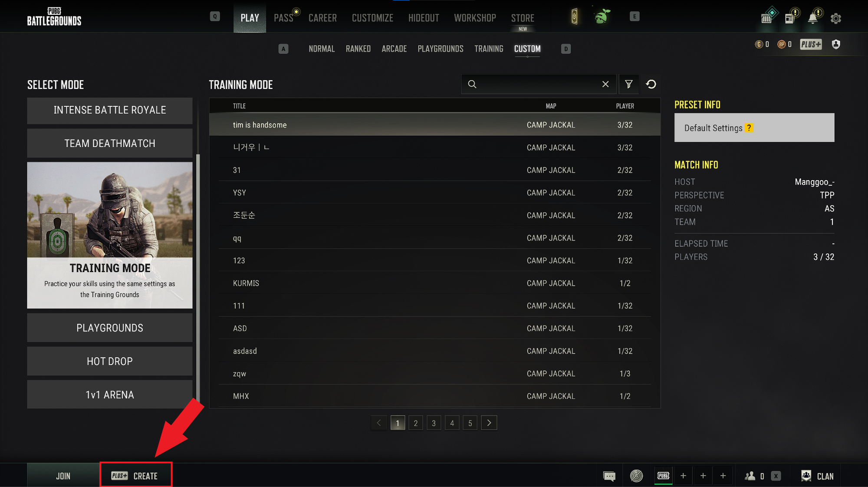The height and width of the screenshot is (487, 868).
Task: Open the STORE tab
Action: pyautogui.click(x=523, y=18)
